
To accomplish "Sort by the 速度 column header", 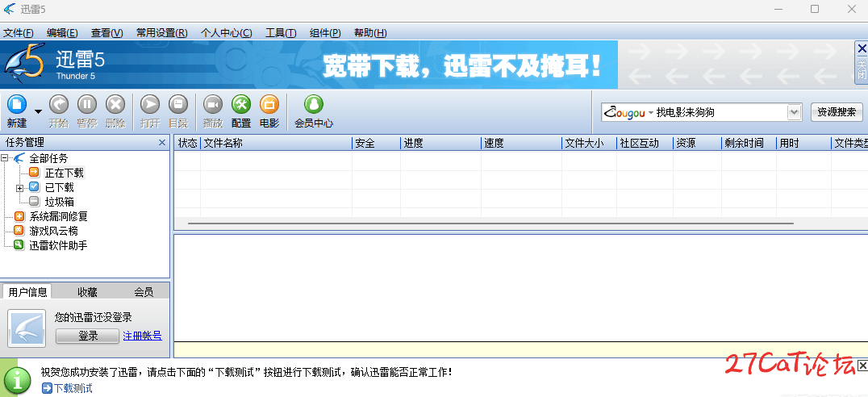I will [521, 144].
